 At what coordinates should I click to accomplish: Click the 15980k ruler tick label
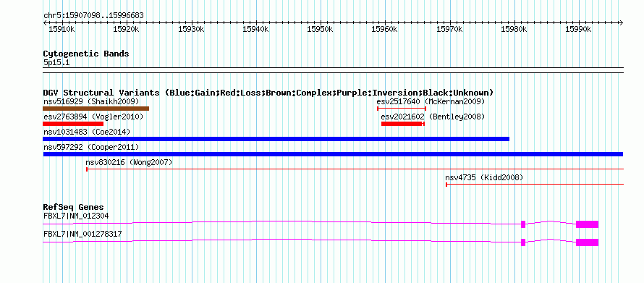tap(514, 29)
